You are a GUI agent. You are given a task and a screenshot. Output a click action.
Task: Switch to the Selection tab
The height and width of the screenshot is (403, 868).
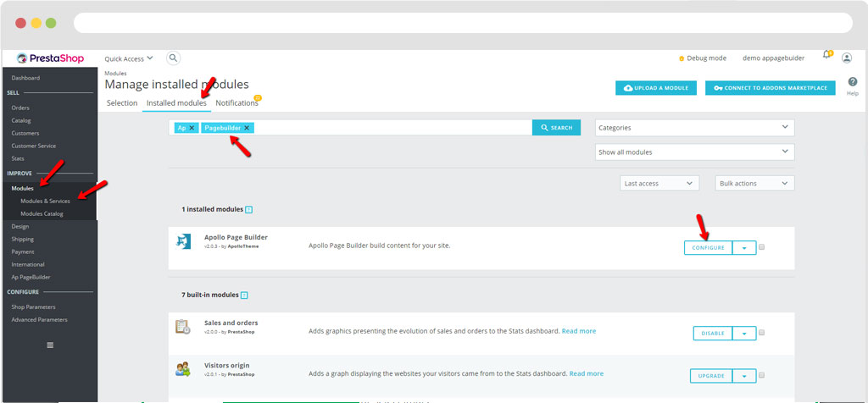(122, 102)
